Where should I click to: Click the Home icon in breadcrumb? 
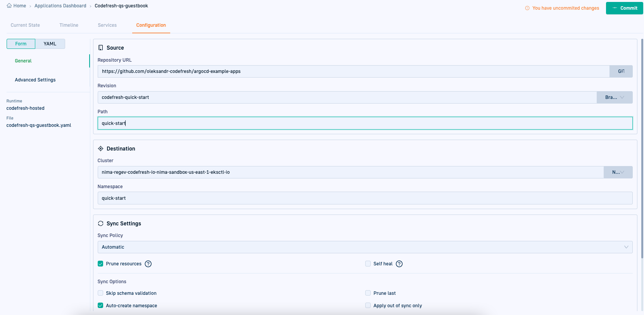(9, 6)
